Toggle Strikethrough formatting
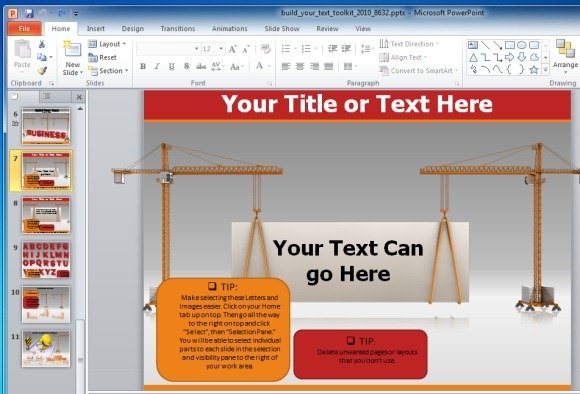Screen dimensions: 580x394 201,67
